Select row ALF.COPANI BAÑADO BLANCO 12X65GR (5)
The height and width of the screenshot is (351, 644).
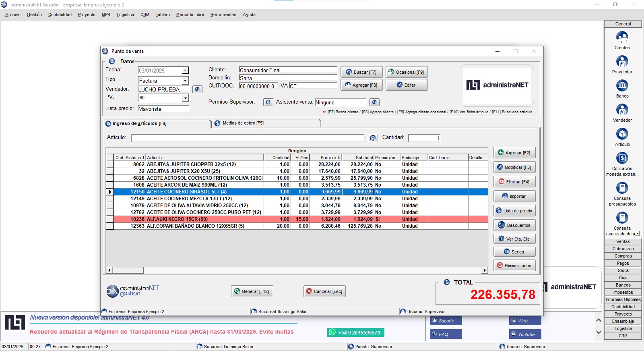pos(297,226)
